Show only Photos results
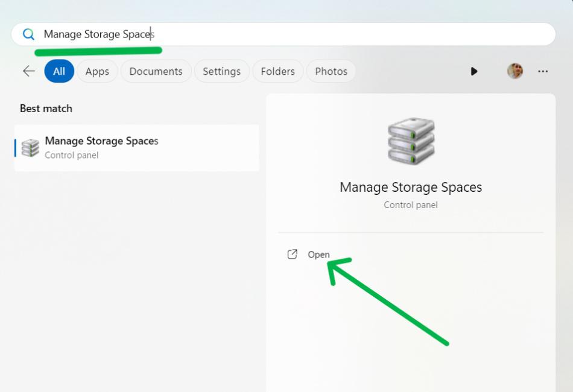Viewport: 573px width, 392px height. coord(331,71)
